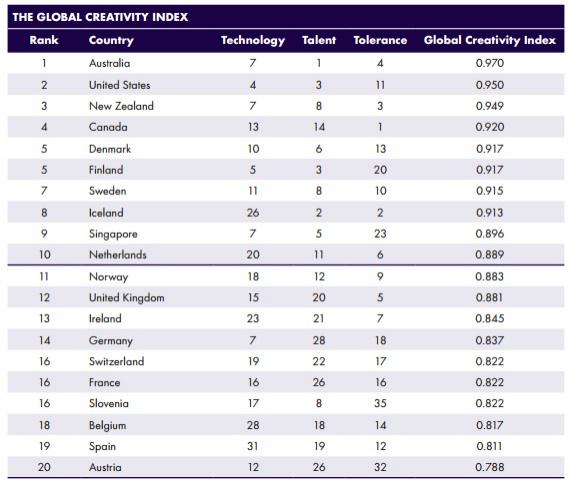Select Austria's index value 0.788
The image size is (571, 487).
coord(490,467)
